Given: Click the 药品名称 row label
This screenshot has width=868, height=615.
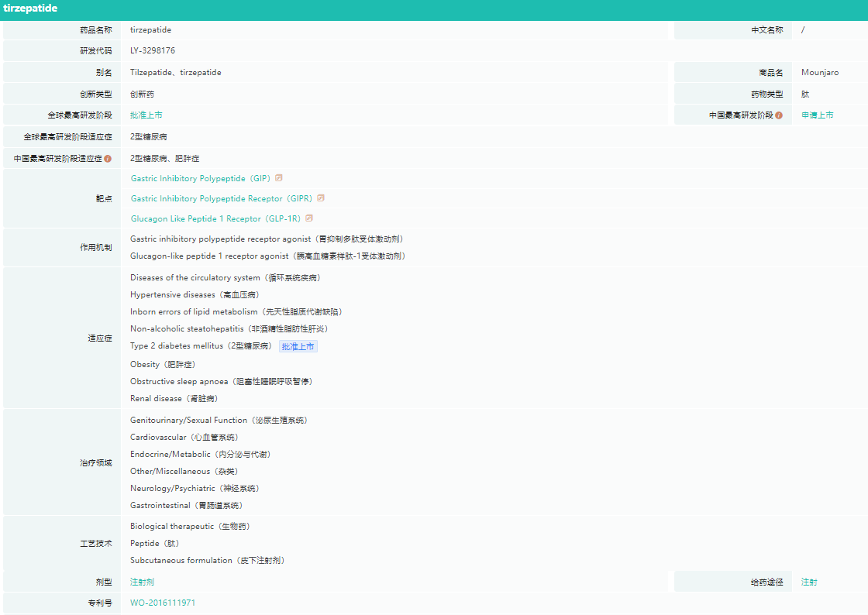Looking at the screenshot, I should pos(96,30).
